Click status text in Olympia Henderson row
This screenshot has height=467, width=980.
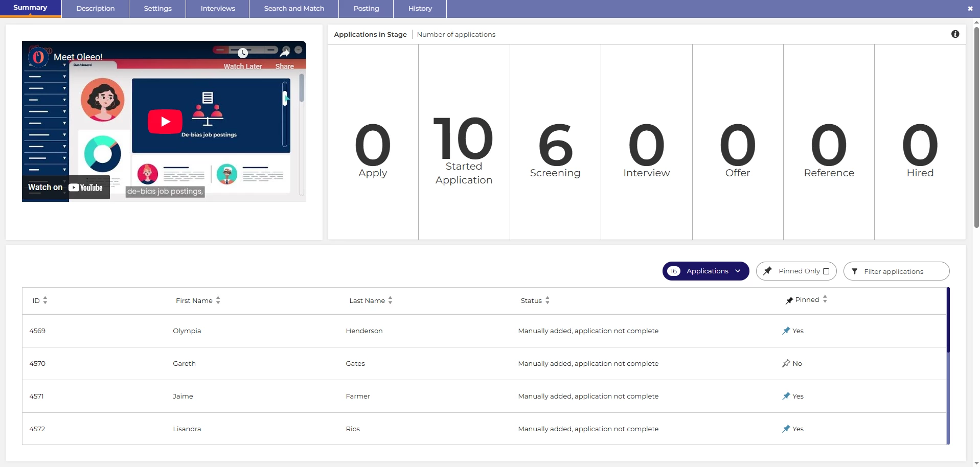tap(588, 331)
